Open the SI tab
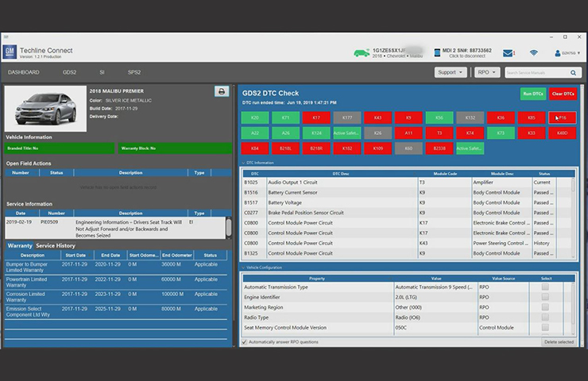Image resolution: width=588 pixels, height=381 pixels. [x=102, y=72]
